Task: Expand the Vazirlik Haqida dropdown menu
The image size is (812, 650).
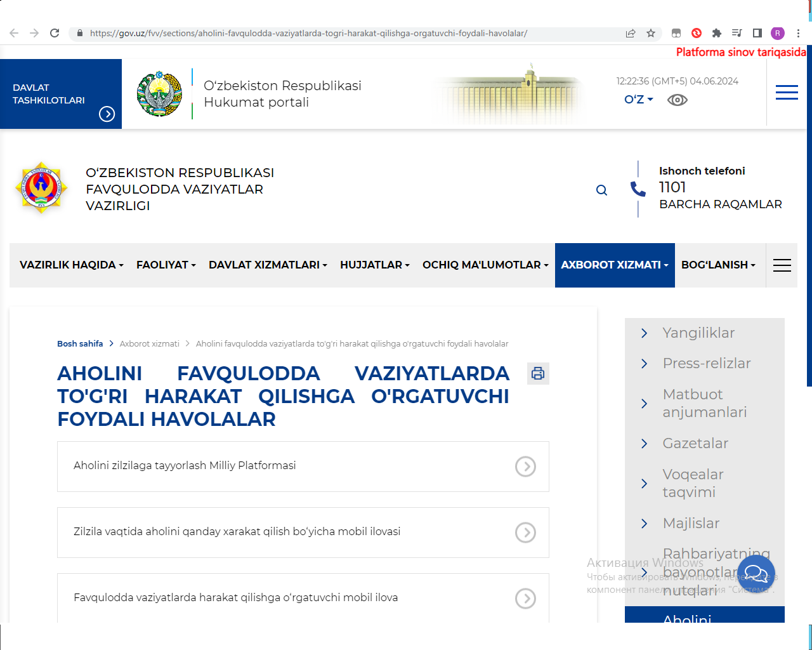Action: click(x=71, y=265)
